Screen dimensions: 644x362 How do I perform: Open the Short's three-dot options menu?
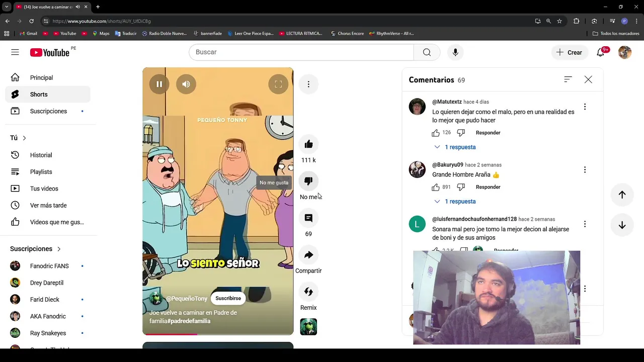coord(308,84)
